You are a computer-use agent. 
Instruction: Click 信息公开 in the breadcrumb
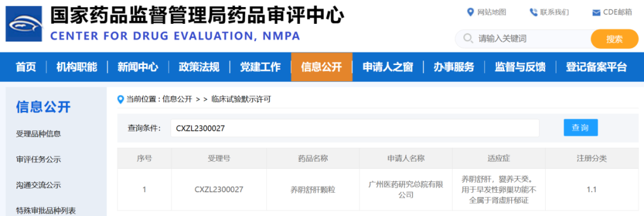point(177,100)
